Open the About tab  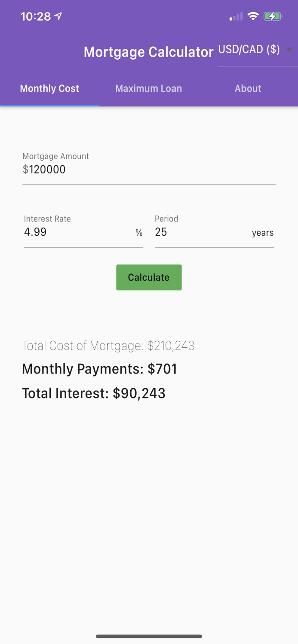pyautogui.click(x=248, y=88)
